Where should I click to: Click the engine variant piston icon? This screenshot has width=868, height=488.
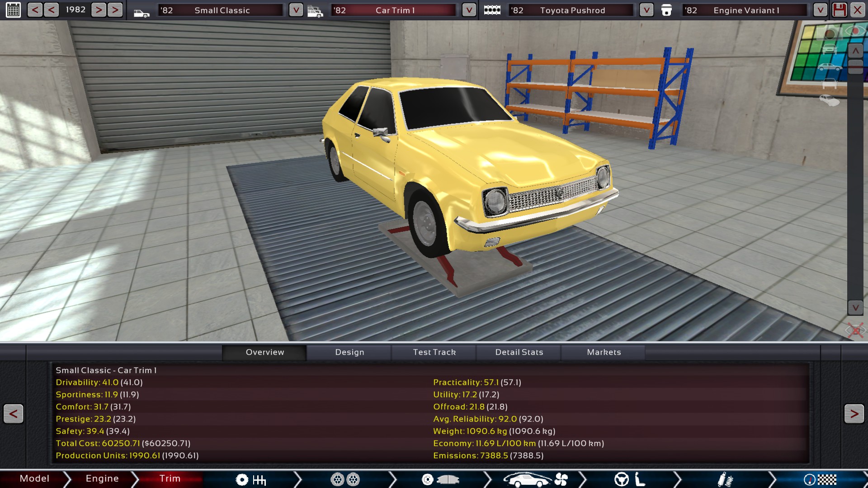666,10
